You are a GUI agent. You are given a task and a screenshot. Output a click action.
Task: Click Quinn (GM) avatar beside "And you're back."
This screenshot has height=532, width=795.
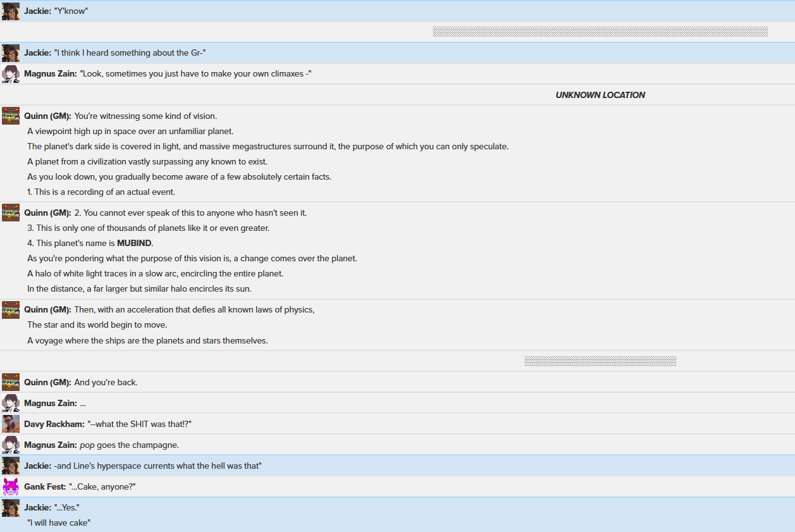point(11,382)
